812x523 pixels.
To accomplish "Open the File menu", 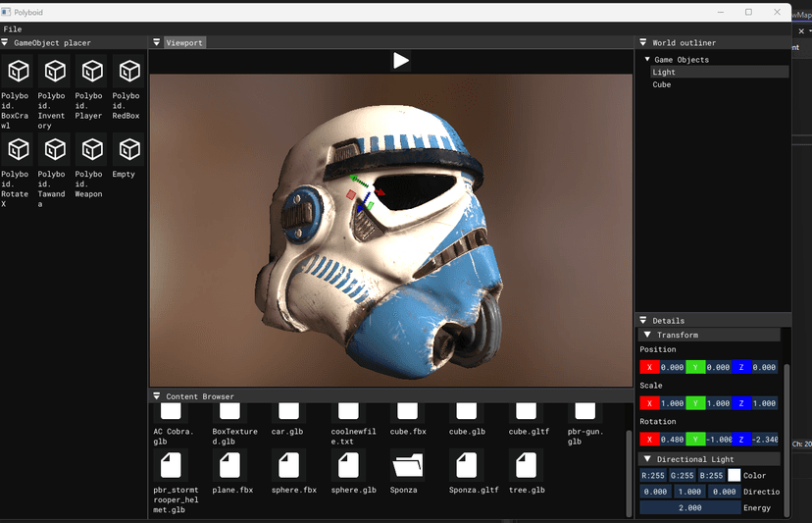I will pyautogui.click(x=13, y=29).
